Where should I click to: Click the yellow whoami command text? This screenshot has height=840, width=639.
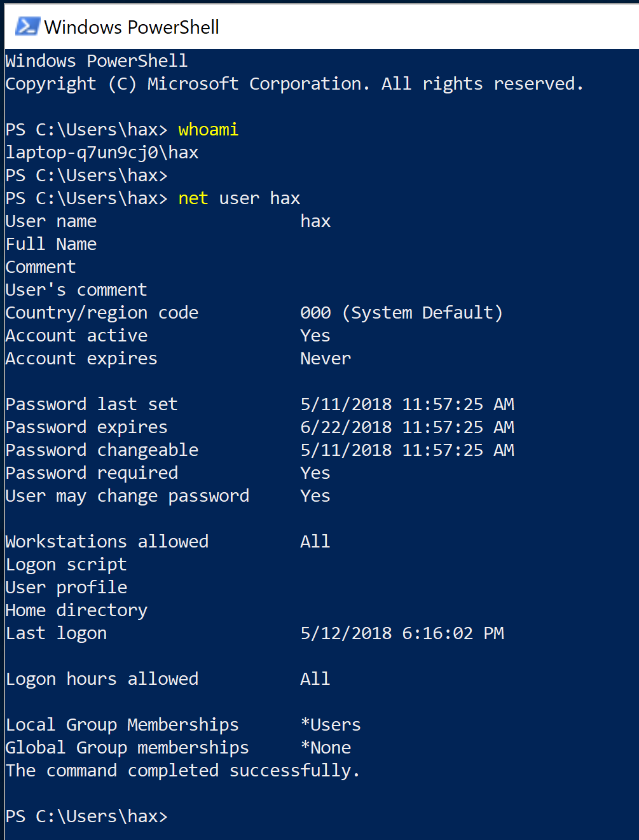coord(208,129)
